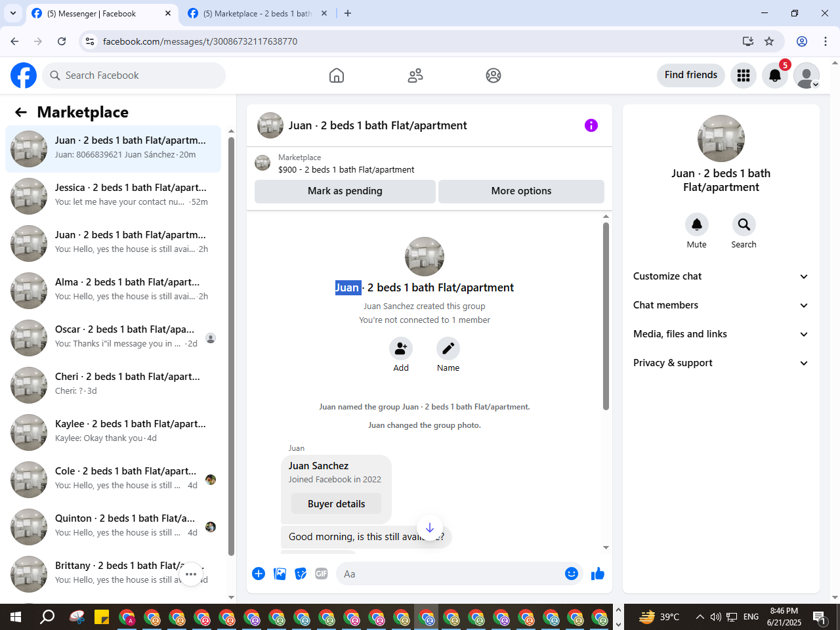Open Brittany's apartment conversation

pos(113,574)
